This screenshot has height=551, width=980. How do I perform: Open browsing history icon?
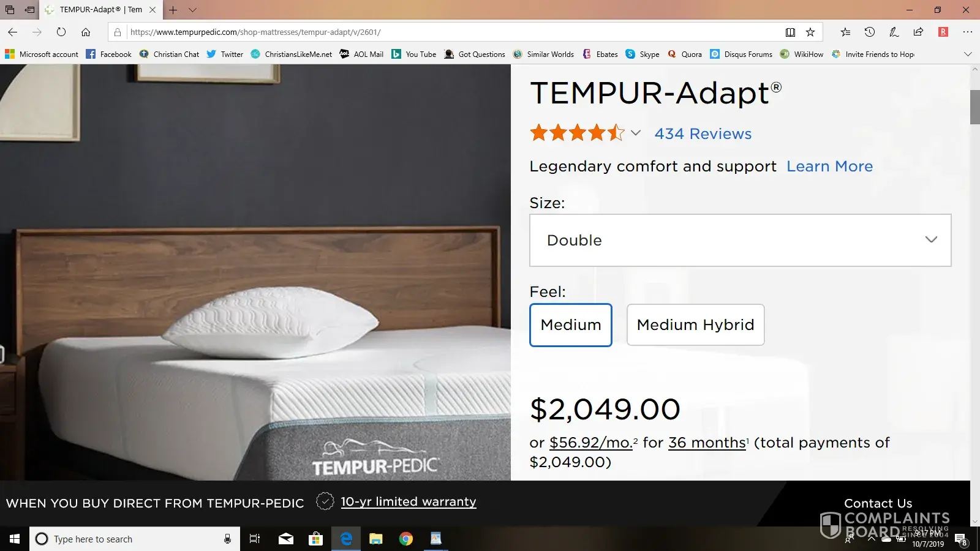pyautogui.click(x=869, y=32)
